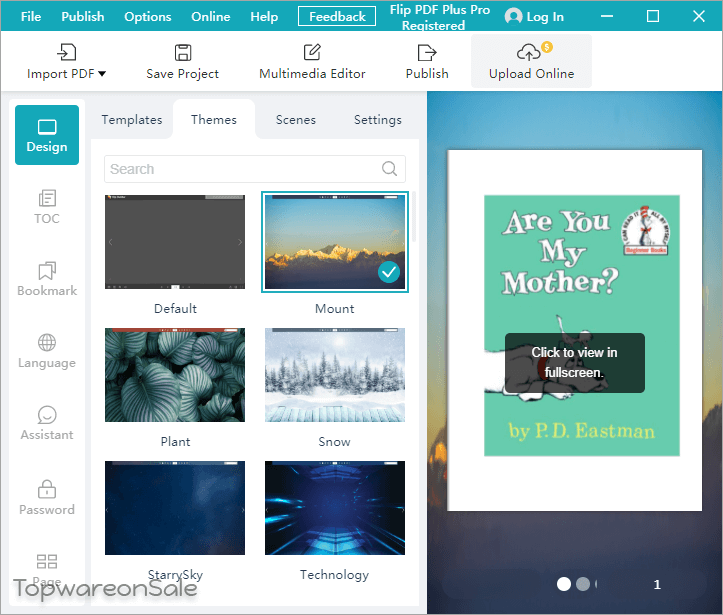The height and width of the screenshot is (615, 723).
Task: Expand the Import PDF dropdown arrow
Action: tap(102, 74)
